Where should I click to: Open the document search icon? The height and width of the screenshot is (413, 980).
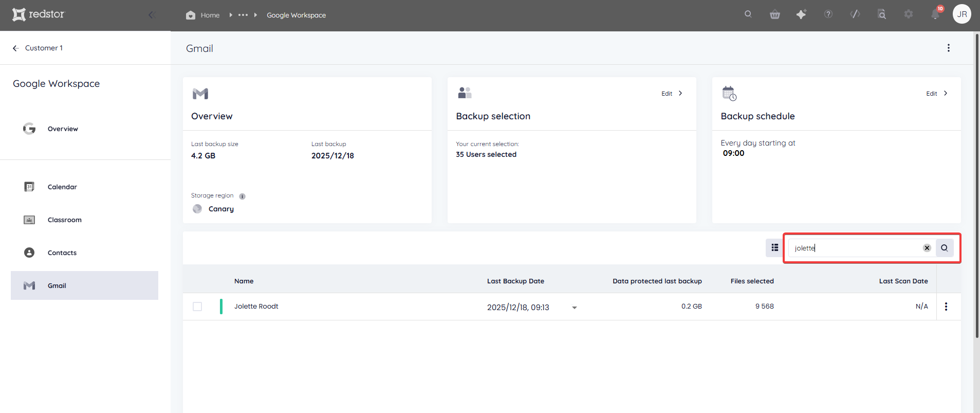[882, 14]
